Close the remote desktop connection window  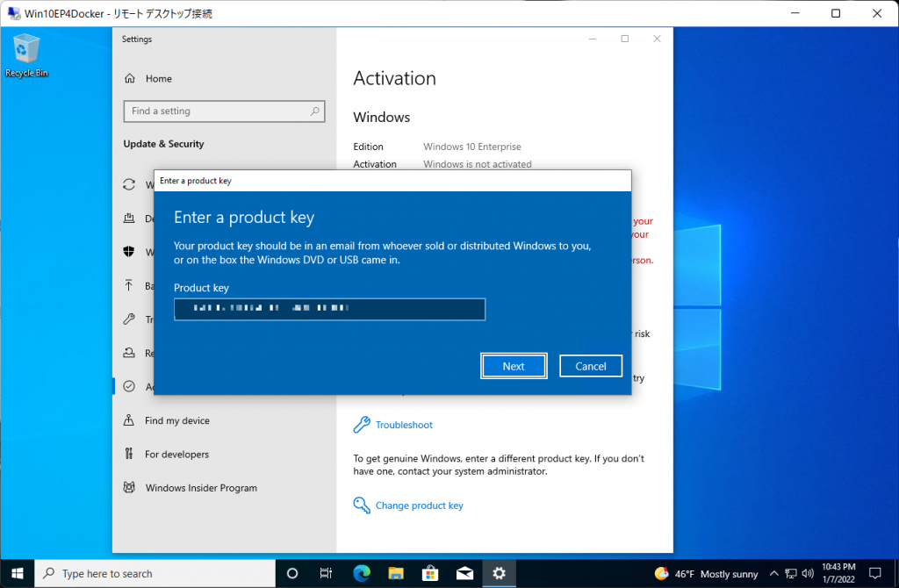(877, 13)
